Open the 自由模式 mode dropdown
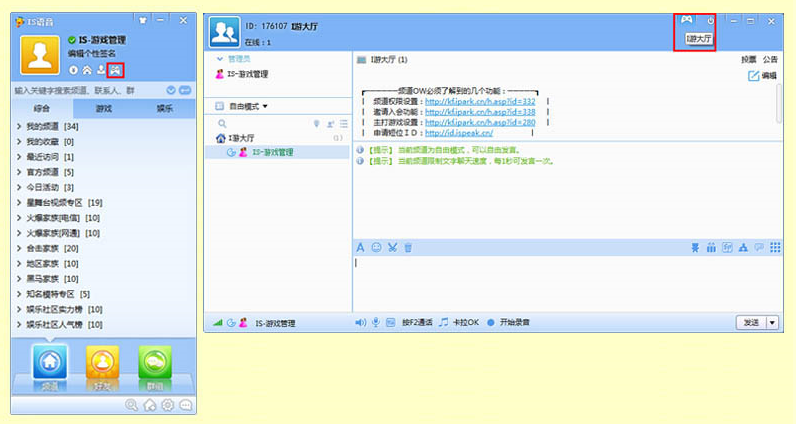796x424 pixels. pos(249,105)
